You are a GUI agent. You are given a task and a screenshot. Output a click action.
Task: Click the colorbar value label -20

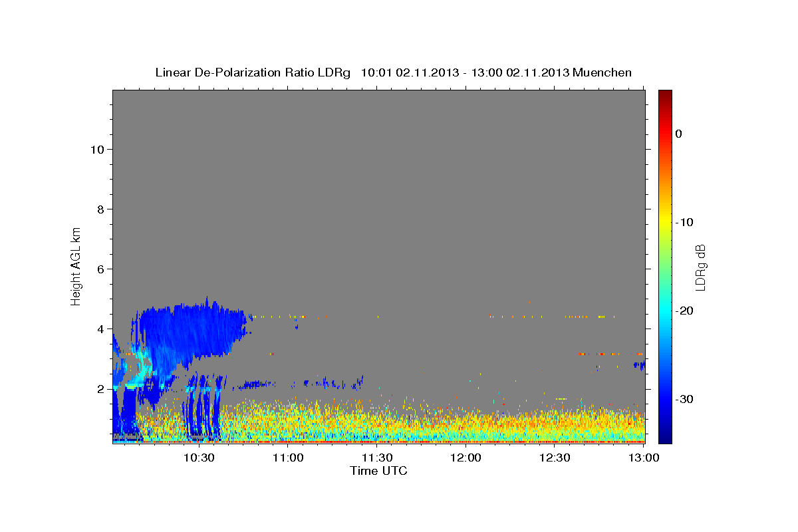[685, 311]
